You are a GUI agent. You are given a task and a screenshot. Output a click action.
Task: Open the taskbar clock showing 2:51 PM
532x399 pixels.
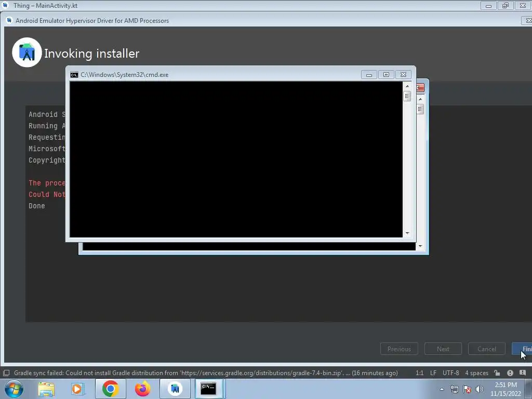coord(506,389)
